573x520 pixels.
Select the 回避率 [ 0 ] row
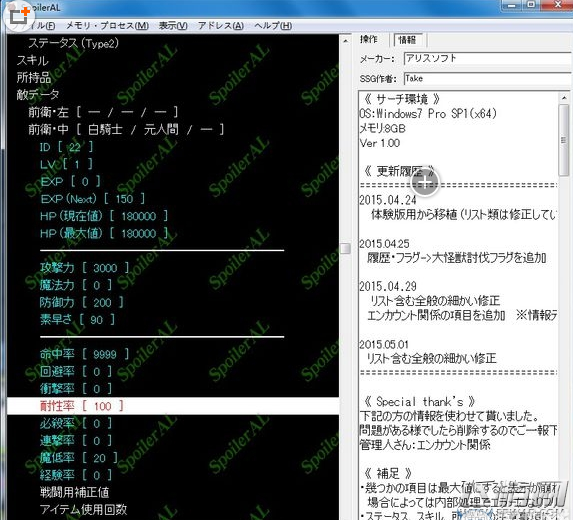coord(76,372)
